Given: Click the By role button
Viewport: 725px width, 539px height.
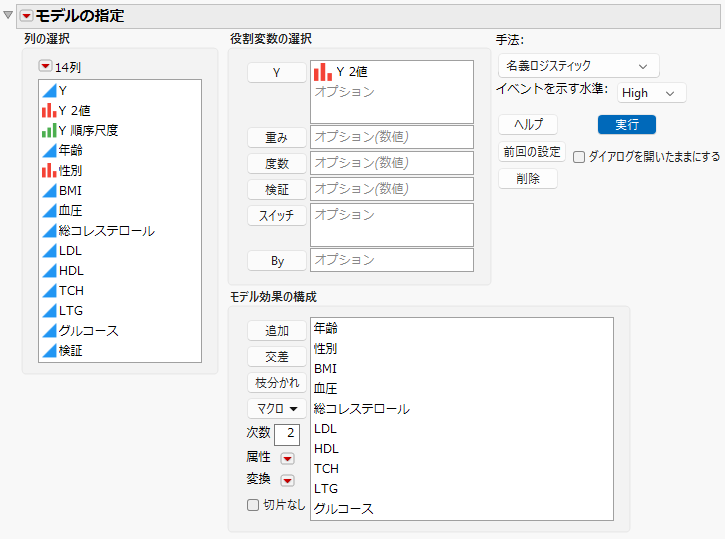Looking at the screenshot, I should point(276,261).
